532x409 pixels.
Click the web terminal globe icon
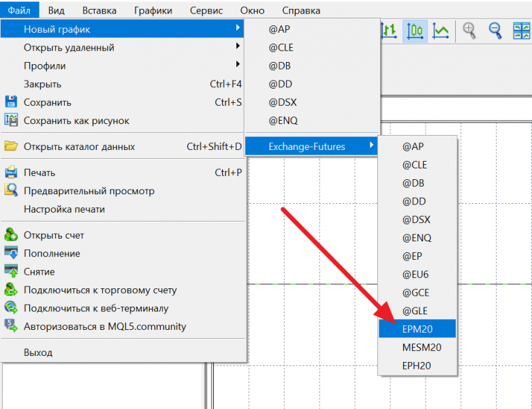click(11, 307)
